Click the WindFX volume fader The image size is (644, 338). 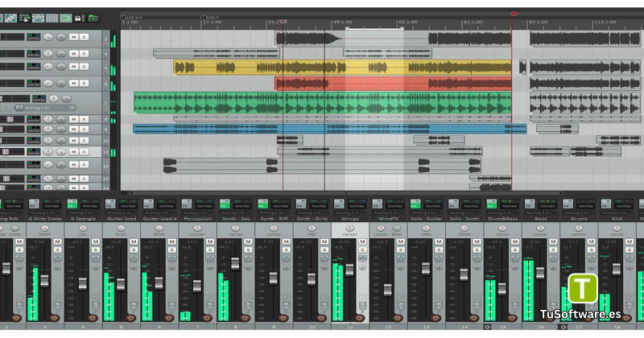tap(388, 290)
